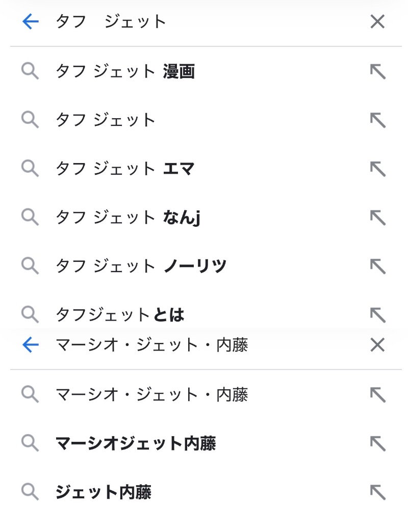Insert タフ ジェット なんj using arrow icon
The image size is (408, 532).
pyautogui.click(x=377, y=218)
